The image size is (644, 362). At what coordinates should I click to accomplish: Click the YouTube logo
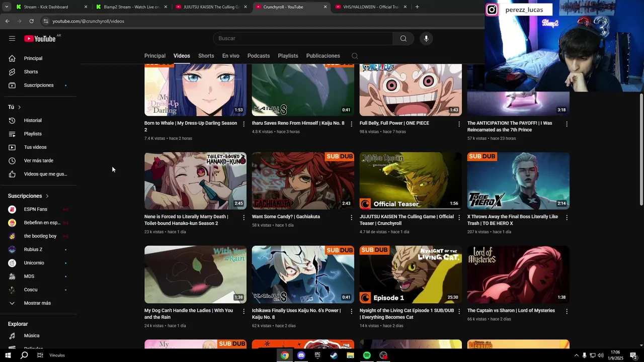tap(40, 39)
